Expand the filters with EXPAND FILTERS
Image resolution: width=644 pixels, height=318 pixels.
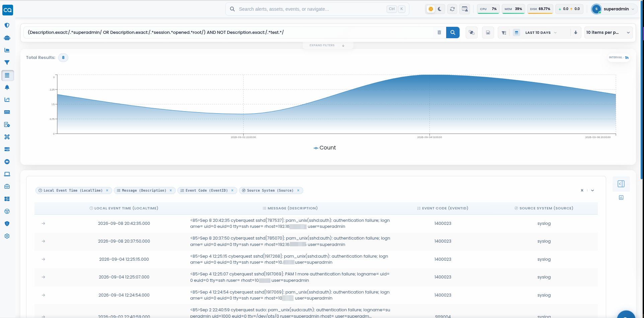tap(327, 45)
